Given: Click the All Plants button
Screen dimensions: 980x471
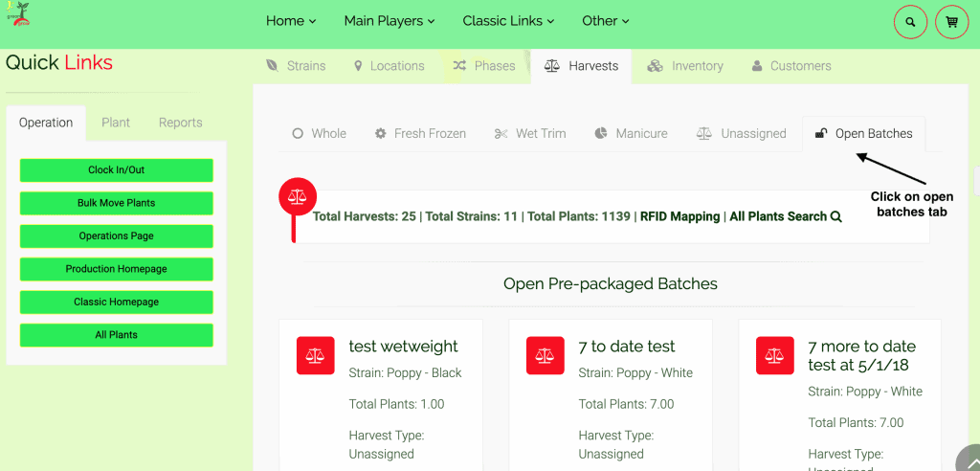Looking at the screenshot, I should 116,335.
